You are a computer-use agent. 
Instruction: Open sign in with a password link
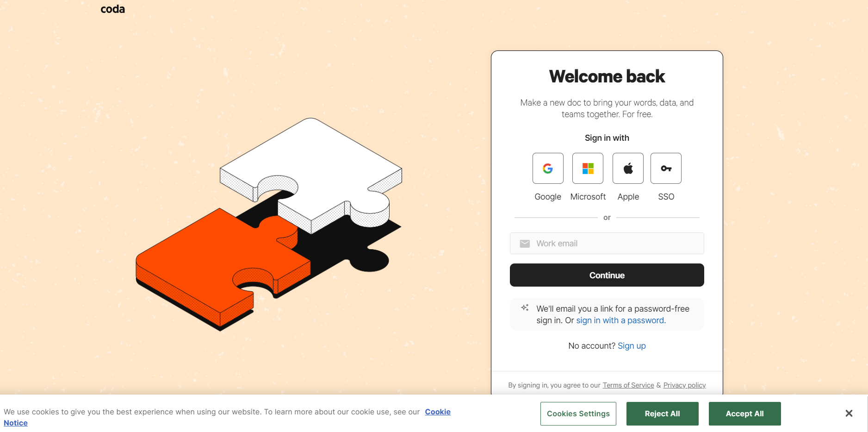pos(620,320)
